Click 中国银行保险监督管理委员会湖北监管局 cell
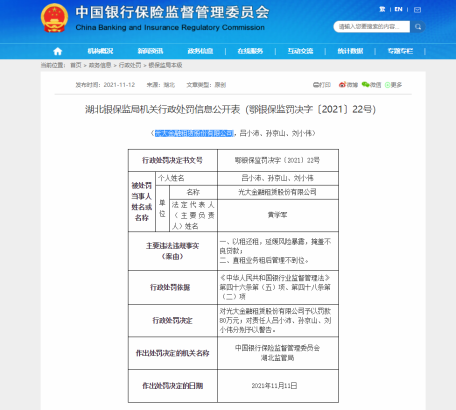The width and height of the screenshot is (456, 410). tap(278, 353)
